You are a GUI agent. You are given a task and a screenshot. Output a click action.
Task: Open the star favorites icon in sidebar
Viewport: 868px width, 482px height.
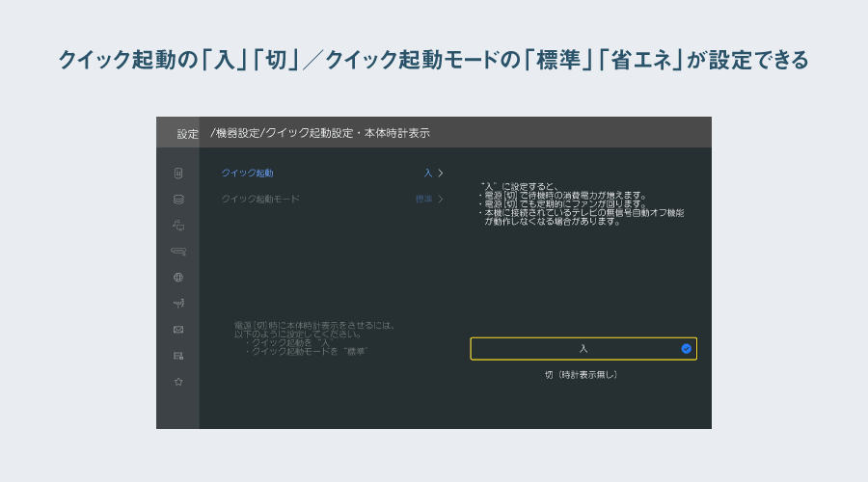click(x=178, y=382)
